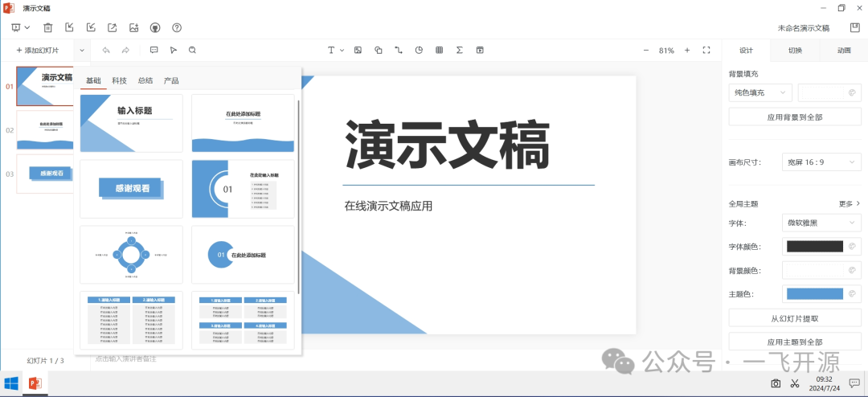Insert a chart with the pie icon
The image size is (868, 397).
tap(419, 50)
